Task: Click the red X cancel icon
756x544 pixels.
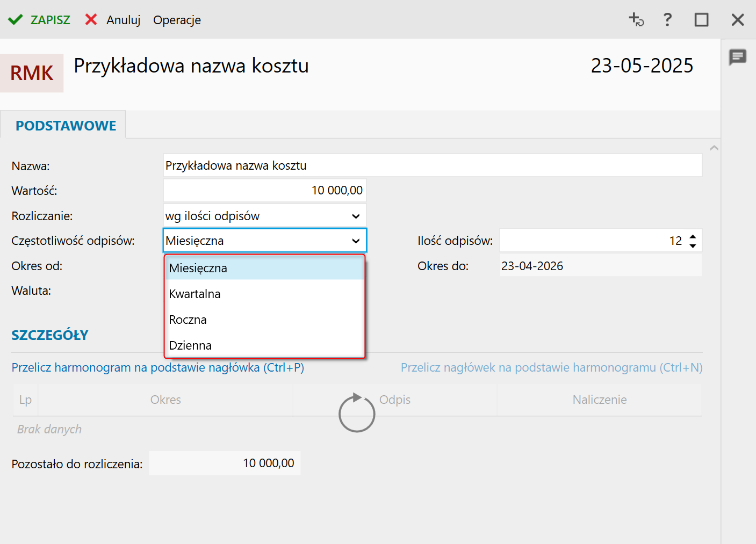Action: (x=91, y=20)
